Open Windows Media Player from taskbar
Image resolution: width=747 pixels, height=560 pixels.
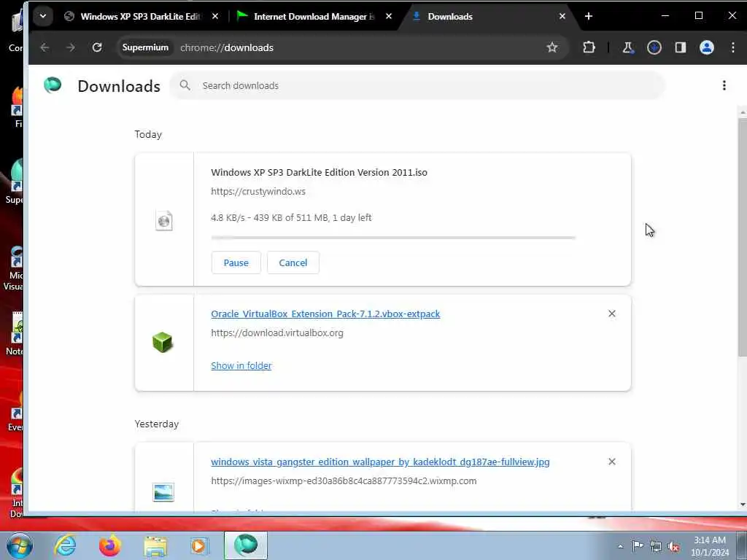(x=199, y=545)
